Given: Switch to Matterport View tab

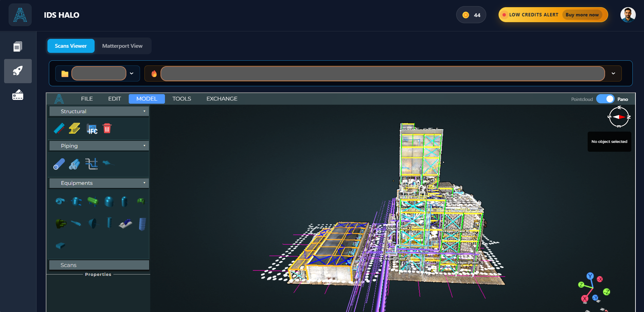Looking at the screenshot, I should (122, 46).
